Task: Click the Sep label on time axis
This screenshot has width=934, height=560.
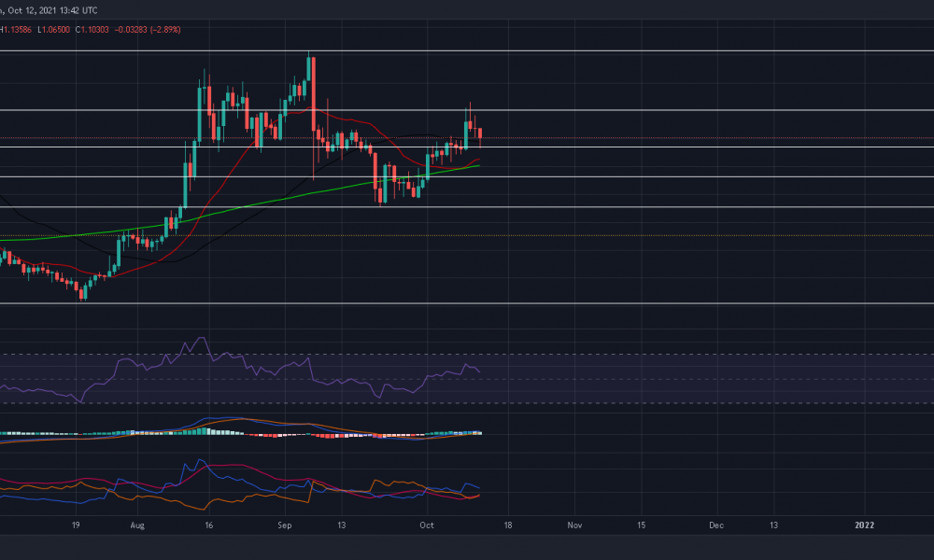Action: point(285,525)
